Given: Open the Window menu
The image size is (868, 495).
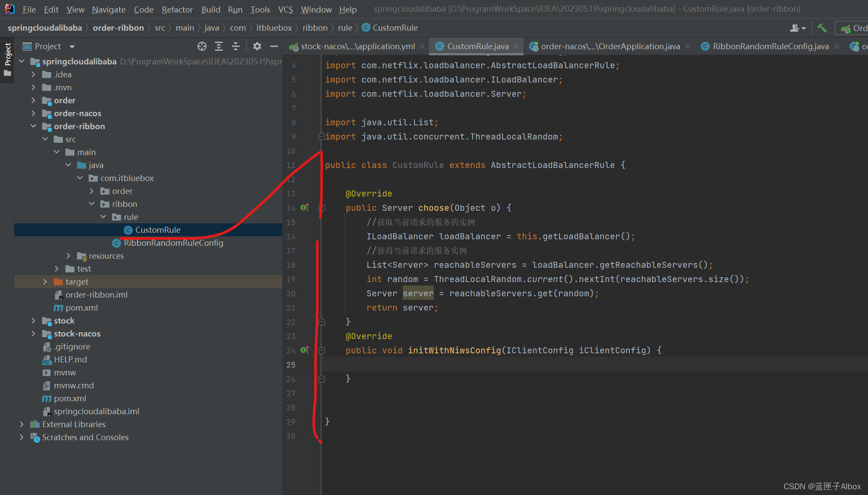Looking at the screenshot, I should click(316, 9).
